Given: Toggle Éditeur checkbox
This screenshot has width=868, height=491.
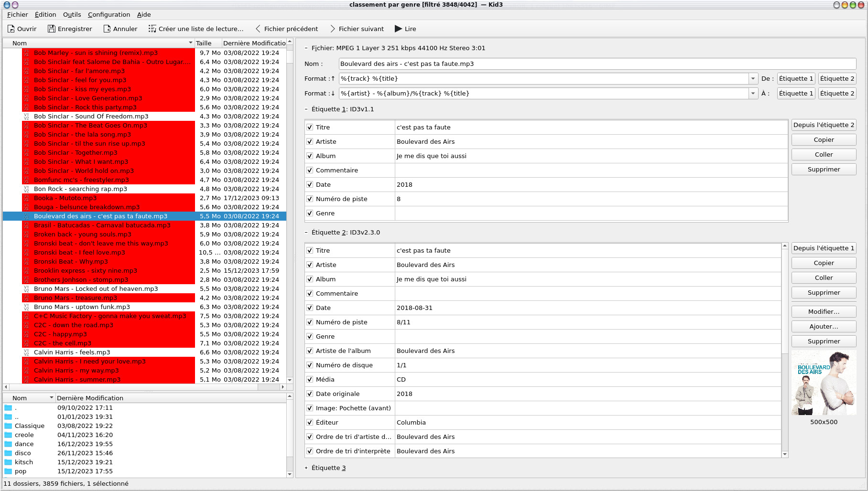Looking at the screenshot, I should coord(310,422).
